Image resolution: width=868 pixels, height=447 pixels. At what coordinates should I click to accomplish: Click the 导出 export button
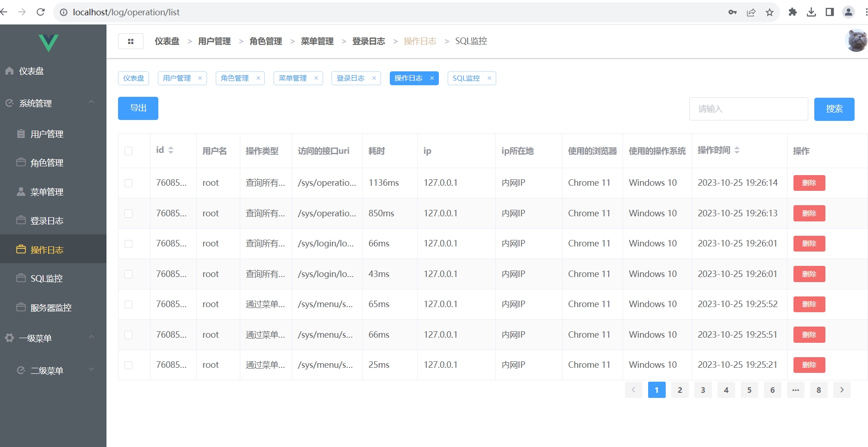pyautogui.click(x=138, y=108)
